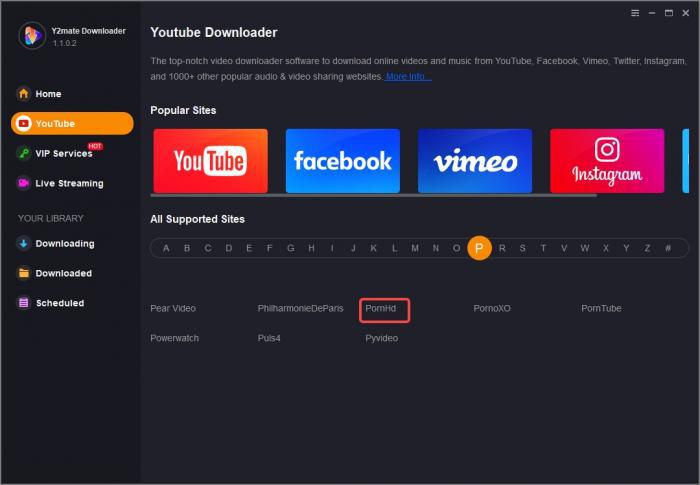Click the Home house icon
The height and width of the screenshot is (485, 700).
[x=23, y=94]
